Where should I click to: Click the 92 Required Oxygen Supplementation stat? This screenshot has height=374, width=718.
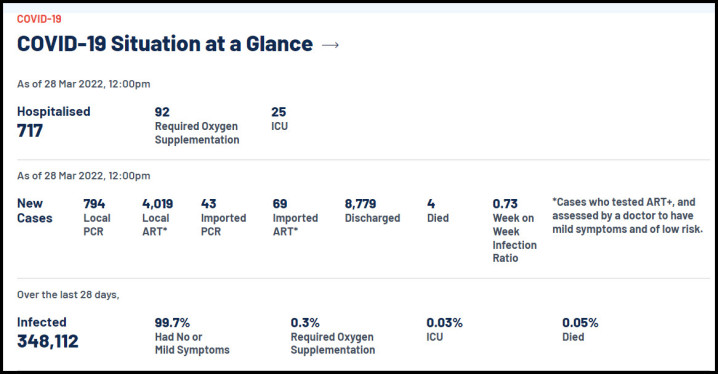click(197, 126)
